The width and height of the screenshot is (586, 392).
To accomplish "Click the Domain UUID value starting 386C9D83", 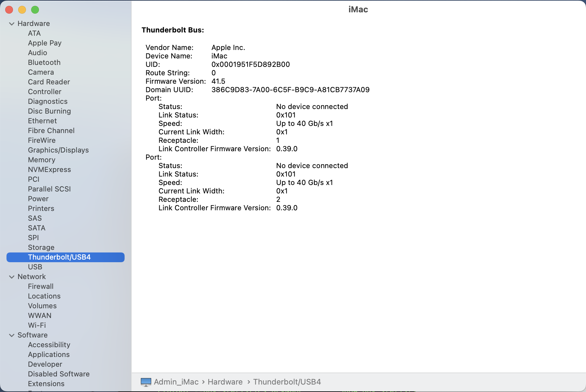I will [291, 90].
